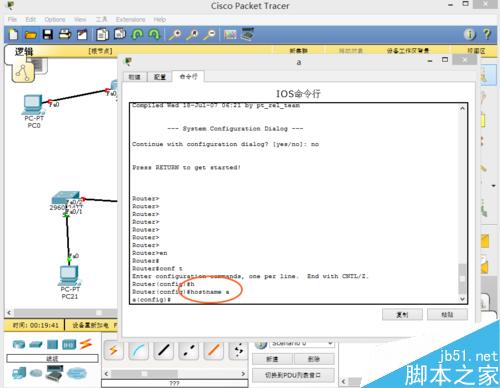This screenshot has width=500, height=388.
Task: Select the End Devices category icon
Action: pos(19,373)
